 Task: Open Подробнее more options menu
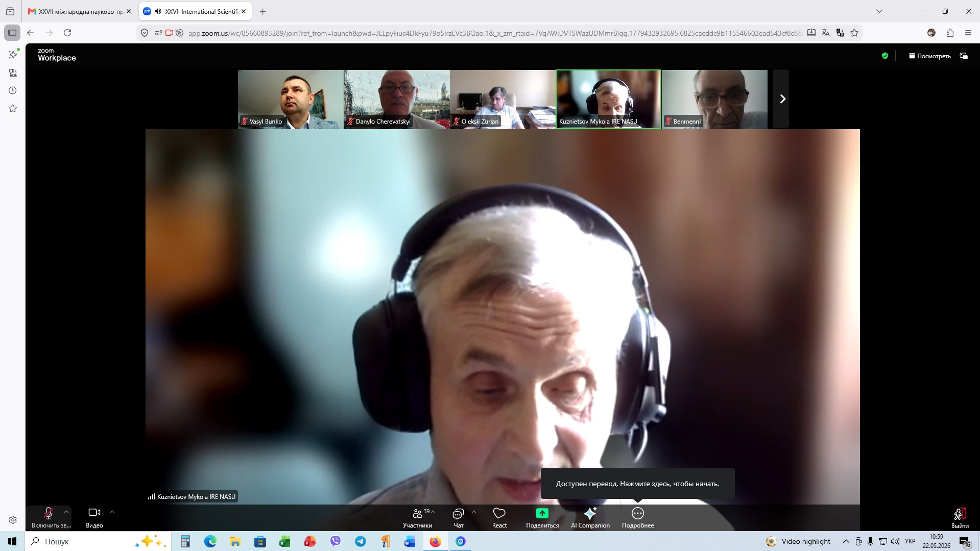click(x=638, y=517)
